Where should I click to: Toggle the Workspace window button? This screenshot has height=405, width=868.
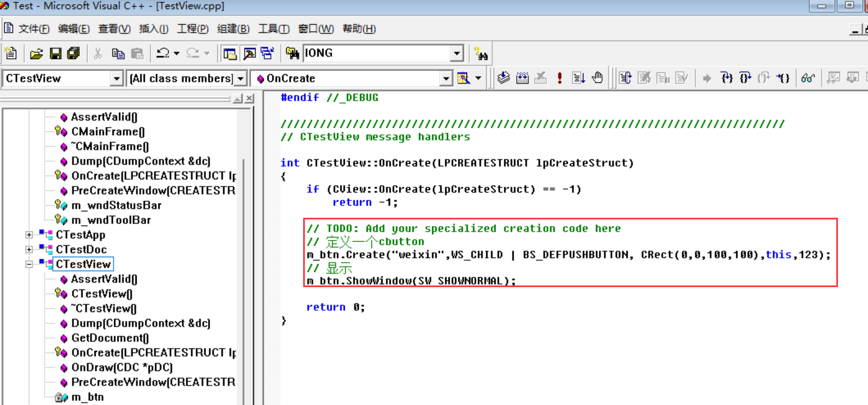tap(230, 53)
